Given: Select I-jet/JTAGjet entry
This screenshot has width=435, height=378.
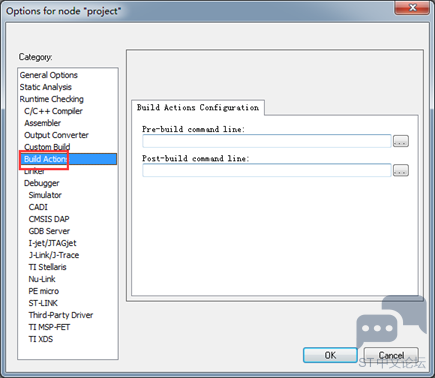Looking at the screenshot, I should coord(52,243).
